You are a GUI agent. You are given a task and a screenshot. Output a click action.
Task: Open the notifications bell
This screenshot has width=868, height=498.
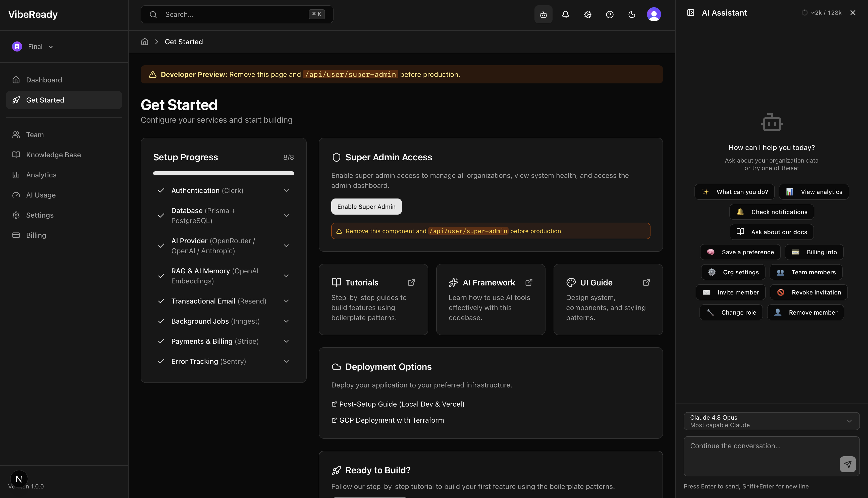[565, 14]
